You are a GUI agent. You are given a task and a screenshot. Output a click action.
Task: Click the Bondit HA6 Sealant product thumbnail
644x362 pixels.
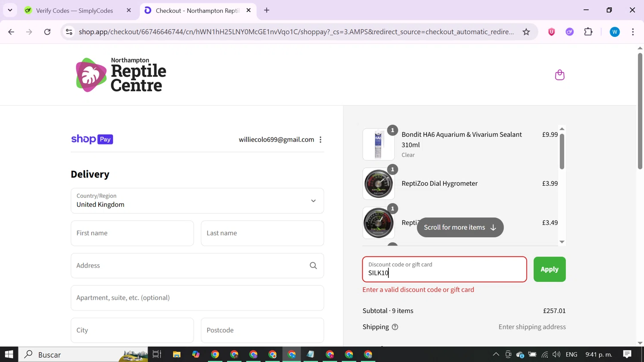378,145
